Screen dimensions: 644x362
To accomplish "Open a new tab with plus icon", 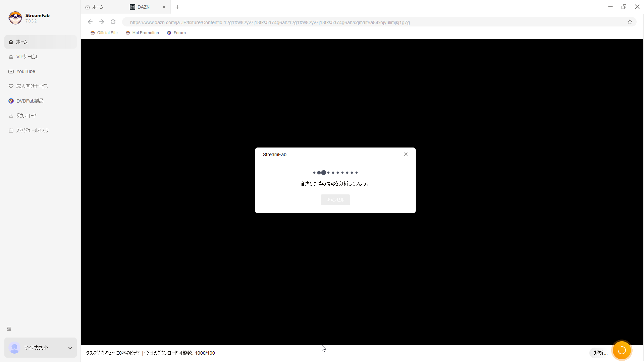I will tap(177, 7).
